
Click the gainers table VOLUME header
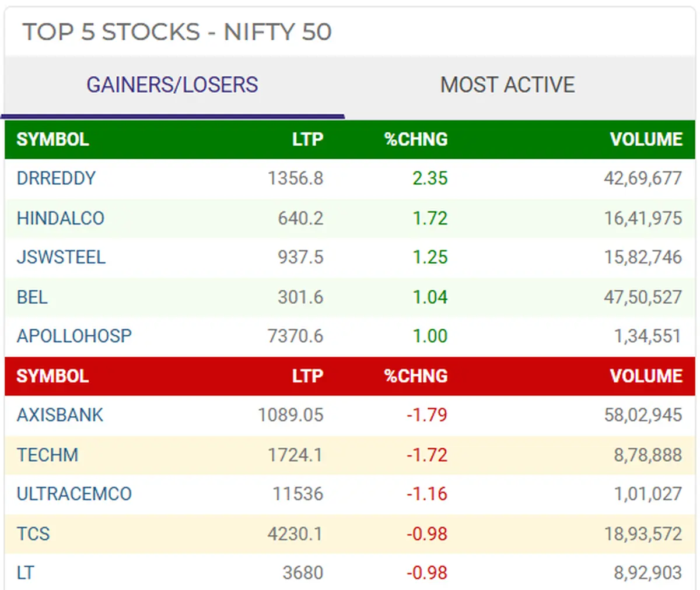646,139
